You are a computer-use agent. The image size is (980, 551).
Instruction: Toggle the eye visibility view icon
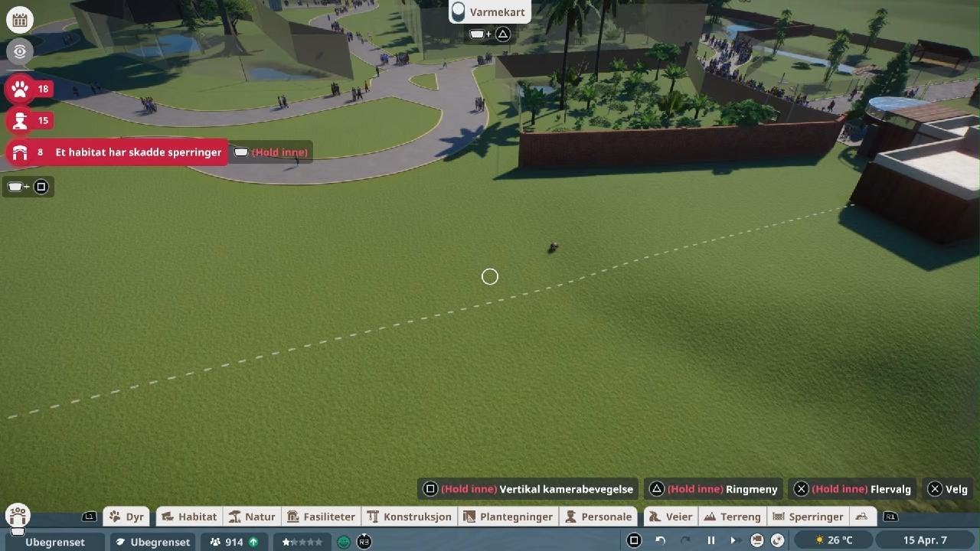click(20, 52)
